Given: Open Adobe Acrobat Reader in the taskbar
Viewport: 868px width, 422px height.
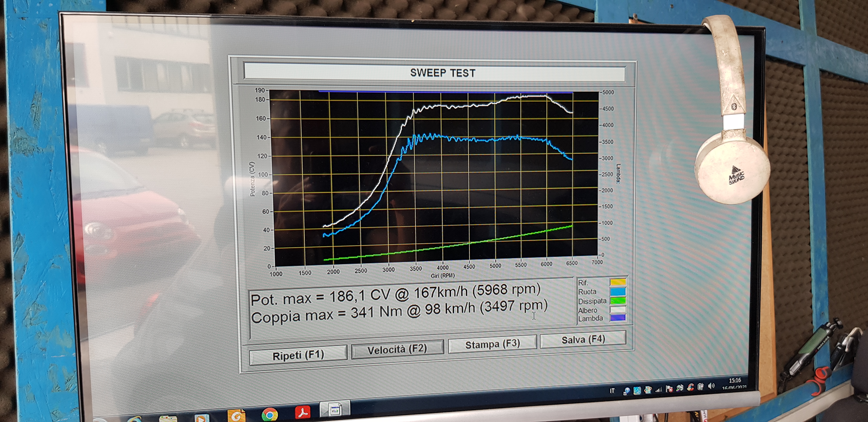Looking at the screenshot, I should pos(303,412).
